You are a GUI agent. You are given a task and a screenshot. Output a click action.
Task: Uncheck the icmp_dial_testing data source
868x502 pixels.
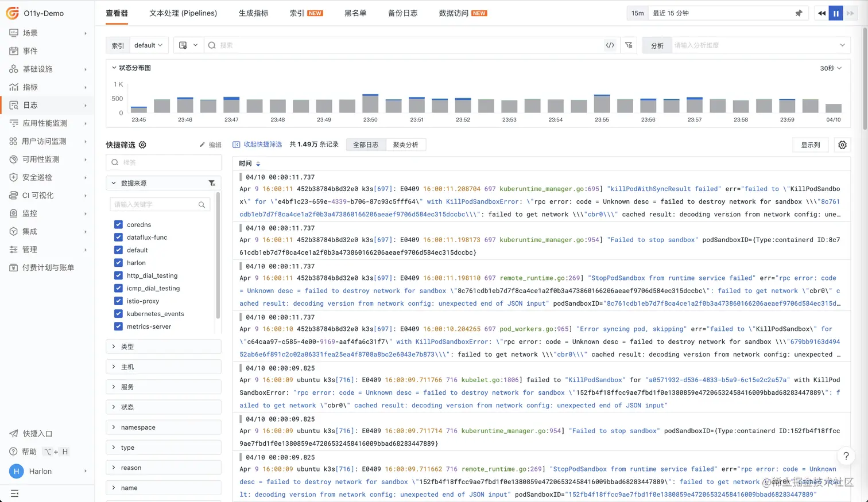[x=118, y=288]
